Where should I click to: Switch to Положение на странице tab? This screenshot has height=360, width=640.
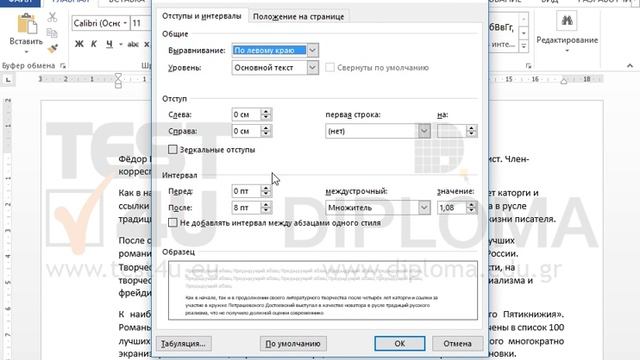pos(298,17)
